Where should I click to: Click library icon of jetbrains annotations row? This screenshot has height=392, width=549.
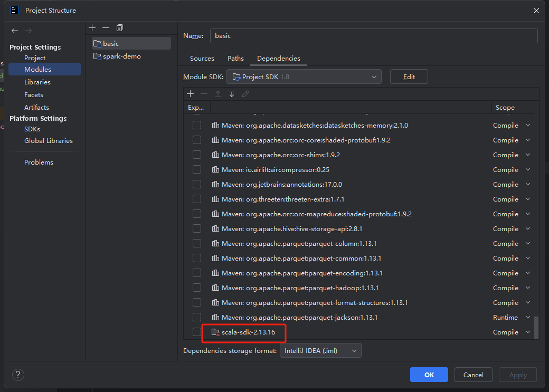point(216,185)
